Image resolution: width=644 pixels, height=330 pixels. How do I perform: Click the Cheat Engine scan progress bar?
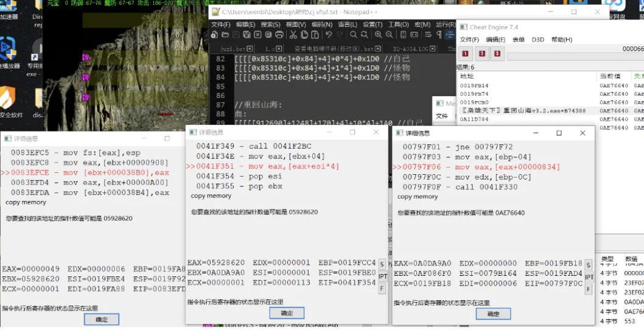click(575, 56)
